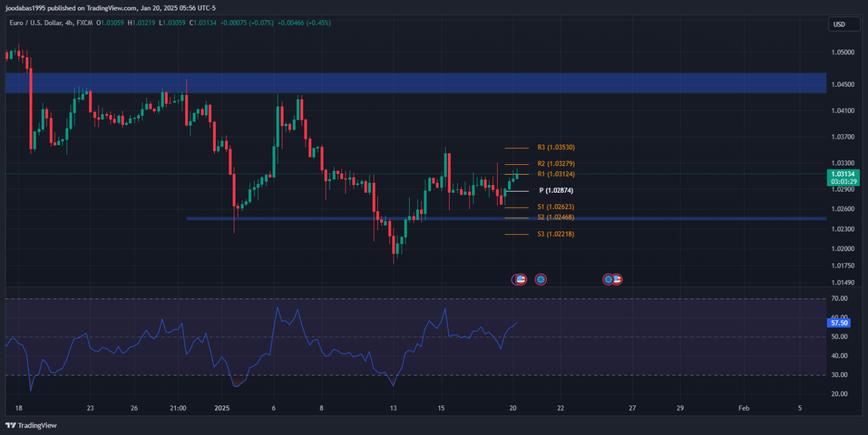Click 1.02600 on the price axis
This screenshot has height=435, width=868.
(843, 209)
